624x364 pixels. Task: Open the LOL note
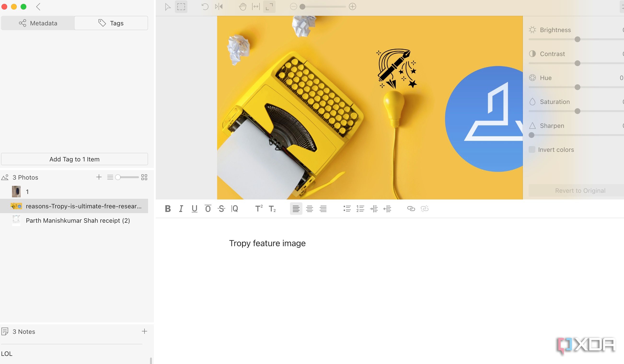tap(7, 353)
